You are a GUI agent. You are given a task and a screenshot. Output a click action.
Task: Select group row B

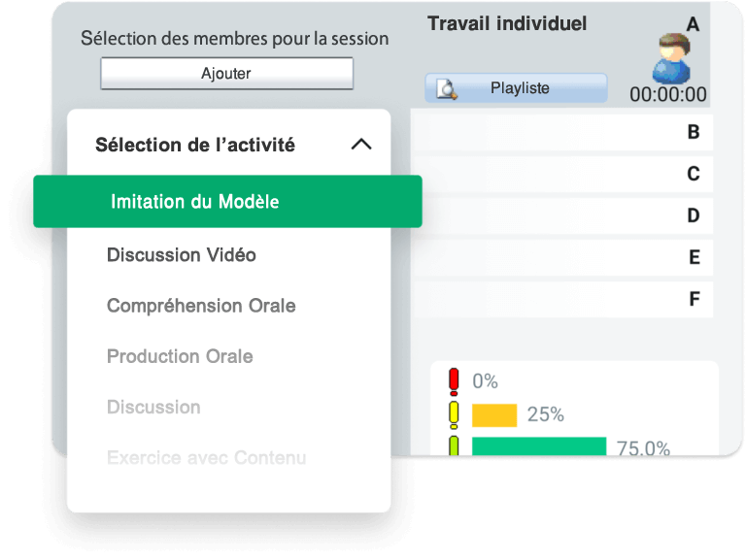click(x=561, y=132)
